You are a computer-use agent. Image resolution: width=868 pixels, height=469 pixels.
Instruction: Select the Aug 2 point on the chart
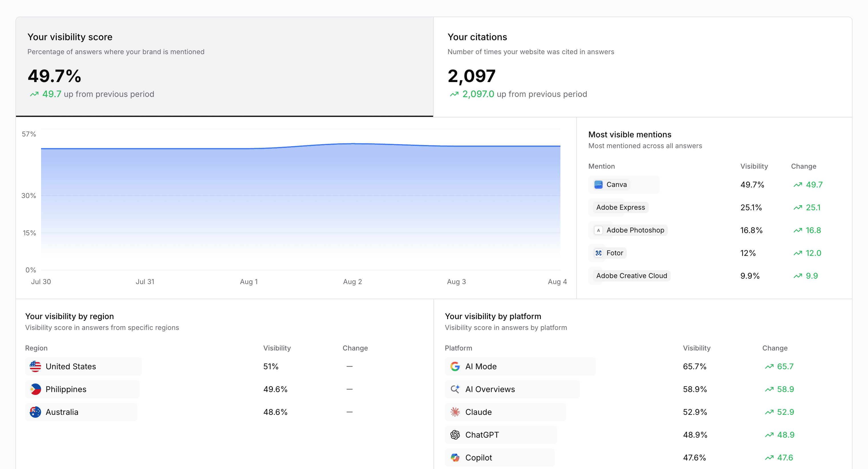352,144
